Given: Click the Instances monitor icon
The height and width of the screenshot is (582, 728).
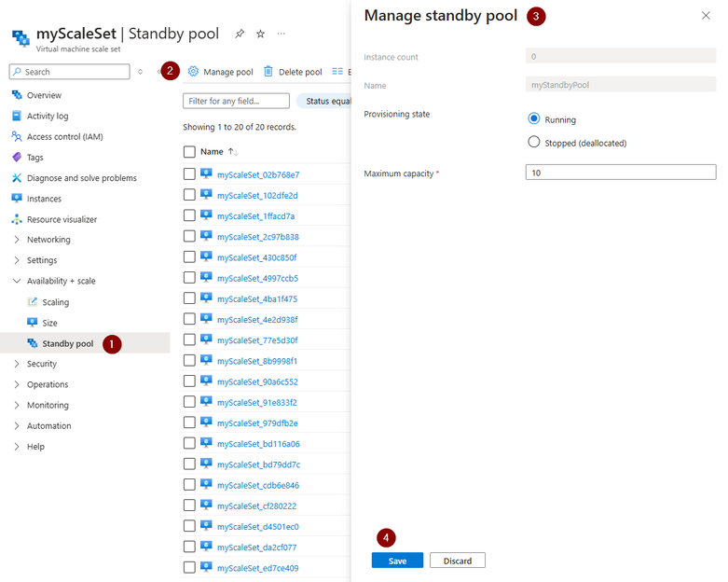Looking at the screenshot, I should 17,199.
